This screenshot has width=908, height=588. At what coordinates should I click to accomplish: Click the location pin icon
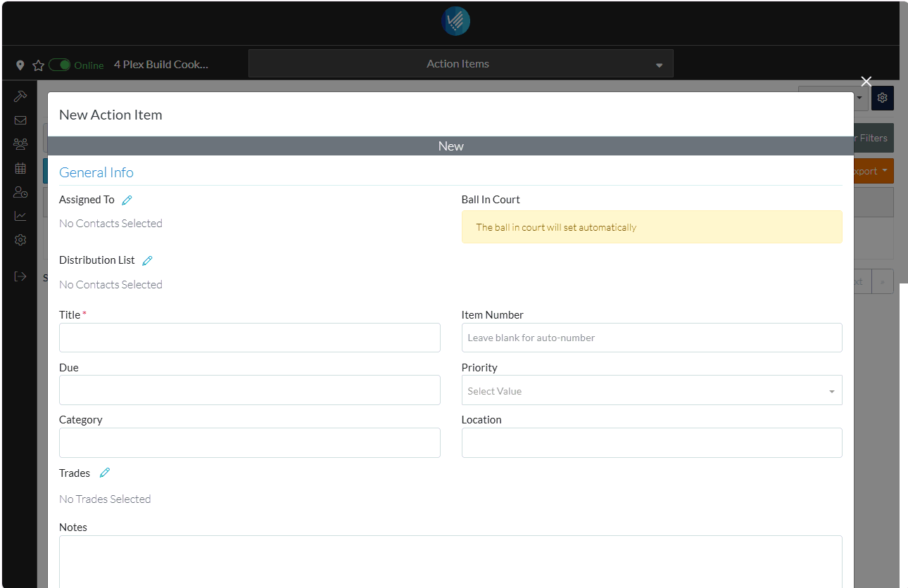(x=20, y=65)
